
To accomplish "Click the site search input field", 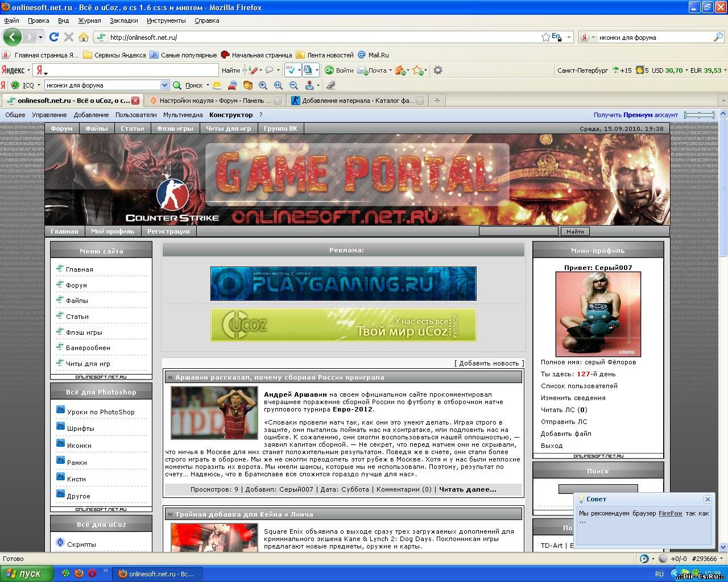I will tap(518, 231).
